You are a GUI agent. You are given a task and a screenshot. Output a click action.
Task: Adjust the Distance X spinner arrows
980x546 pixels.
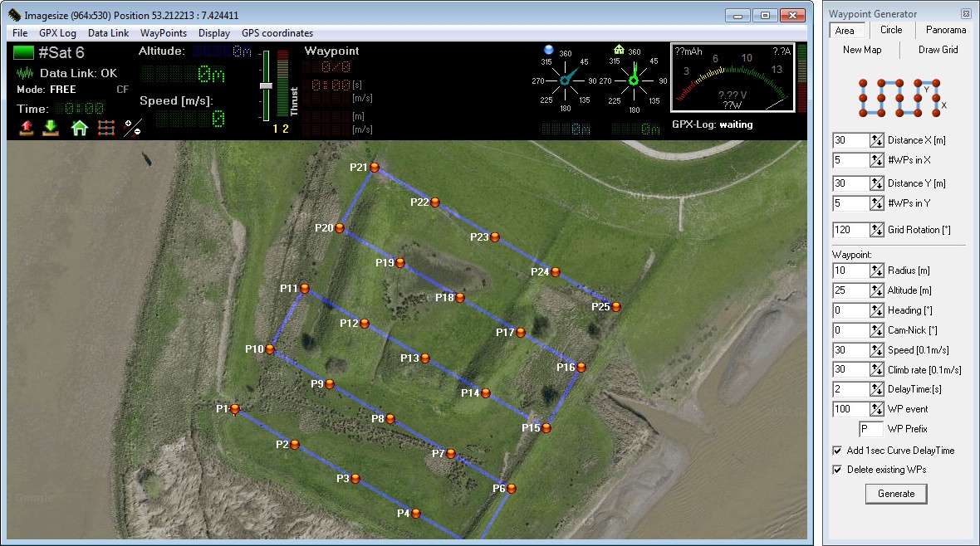[x=876, y=140]
